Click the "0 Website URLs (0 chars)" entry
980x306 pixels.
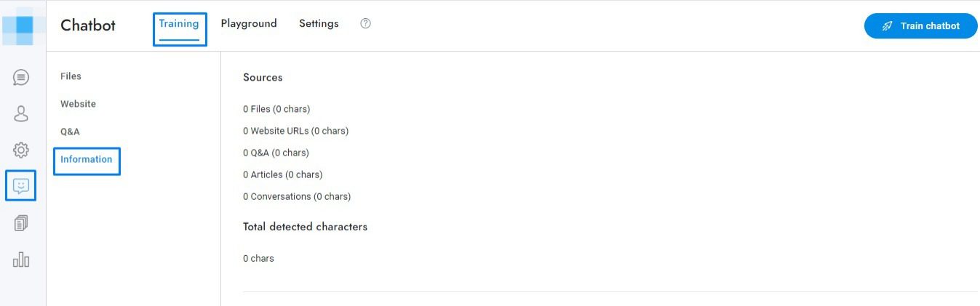pyautogui.click(x=295, y=131)
